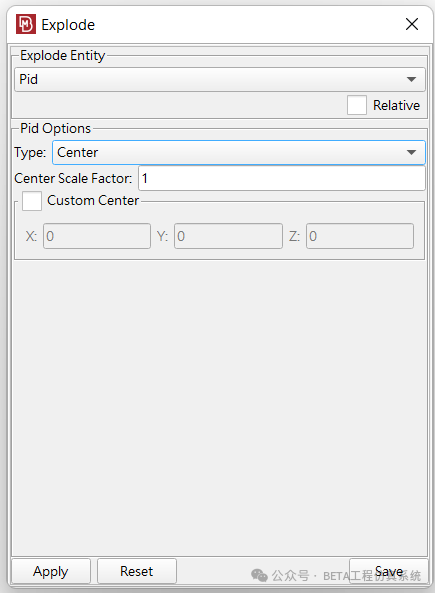
Task: Click the Custom Center label text
Action: 93,200
